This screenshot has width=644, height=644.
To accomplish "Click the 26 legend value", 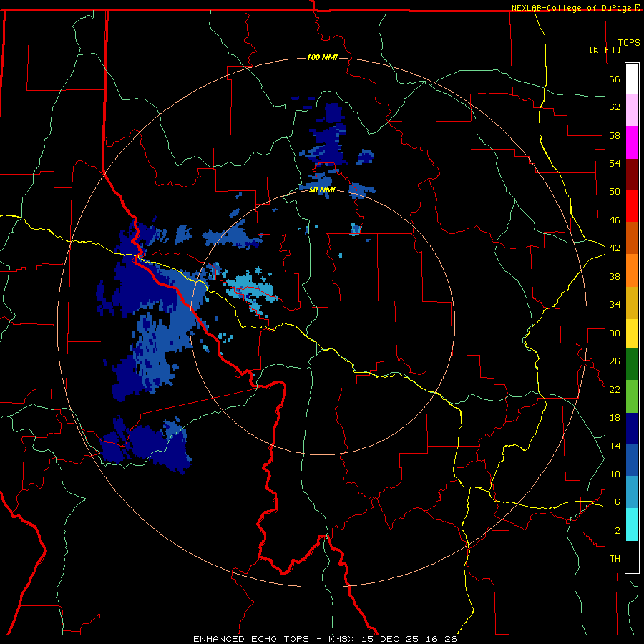I will 615,361.
